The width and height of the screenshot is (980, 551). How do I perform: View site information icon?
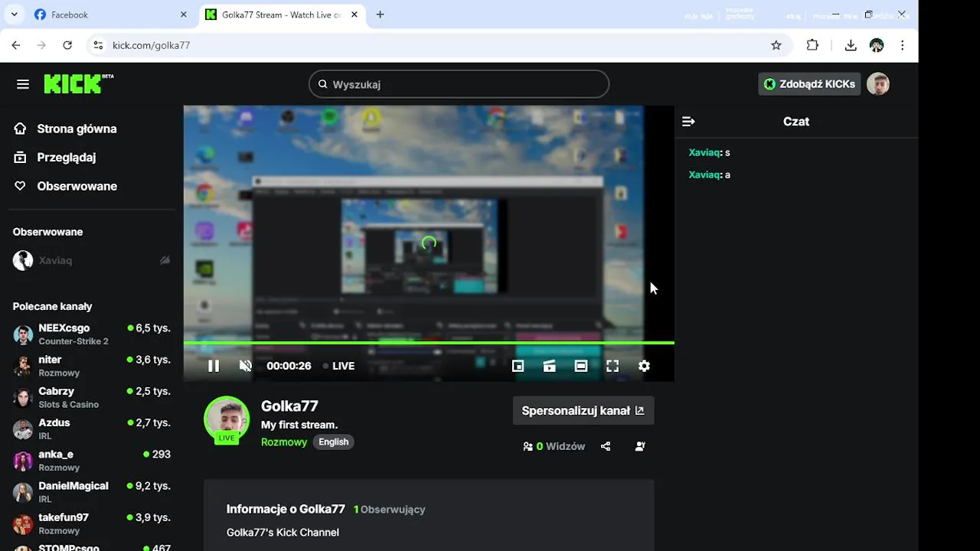[x=97, y=45]
